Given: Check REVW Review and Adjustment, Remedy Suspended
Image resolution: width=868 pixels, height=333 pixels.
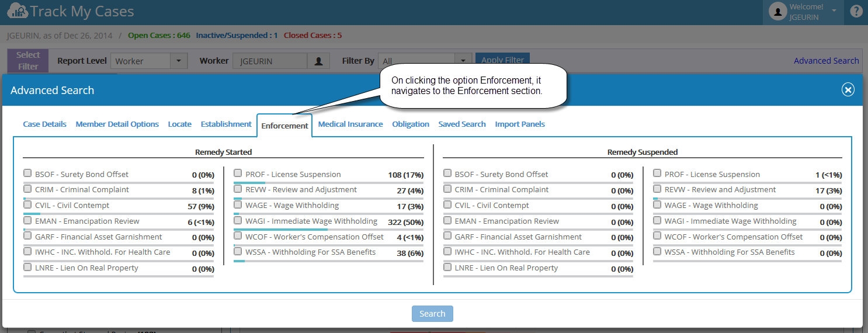Looking at the screenshot, I should [x=657, y=189].
